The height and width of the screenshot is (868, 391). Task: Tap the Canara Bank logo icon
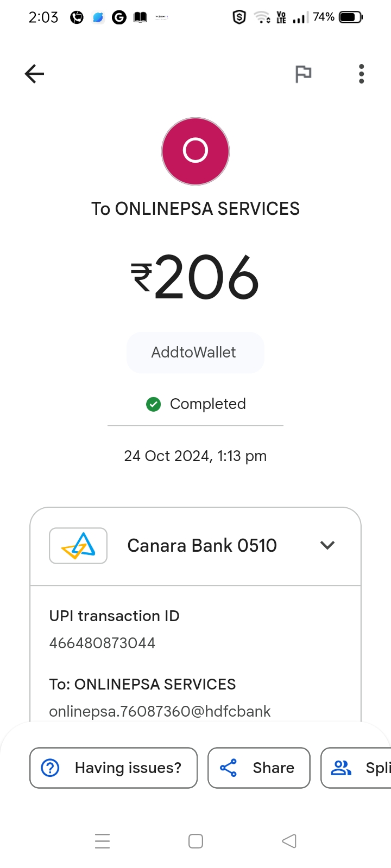click(78, 546)
